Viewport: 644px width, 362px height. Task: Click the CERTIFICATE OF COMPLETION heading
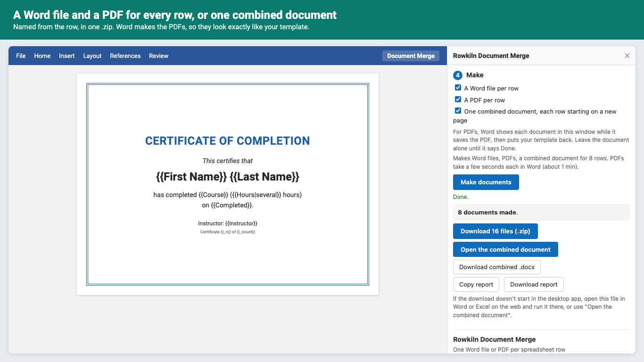pos(228,141)
